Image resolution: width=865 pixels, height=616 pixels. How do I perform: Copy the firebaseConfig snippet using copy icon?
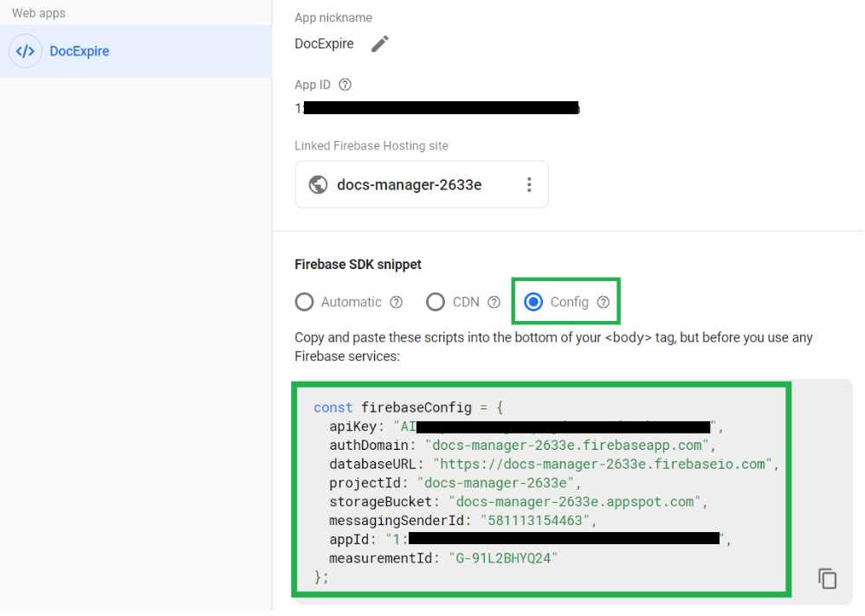tap(828, 578)
